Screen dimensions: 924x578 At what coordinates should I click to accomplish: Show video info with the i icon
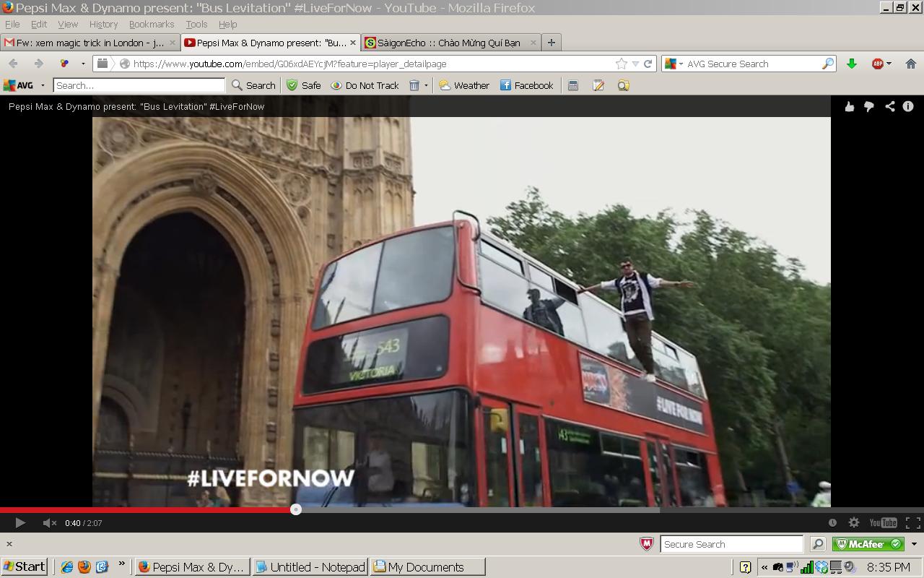pos(908,106)
